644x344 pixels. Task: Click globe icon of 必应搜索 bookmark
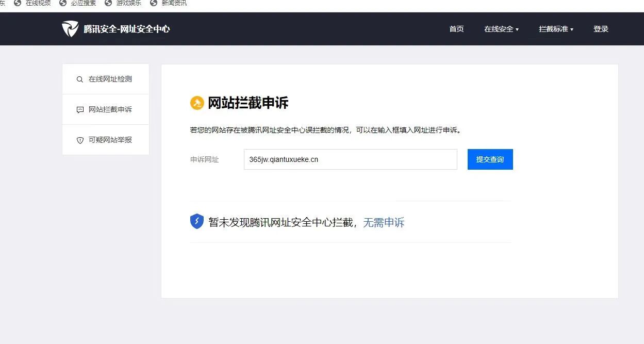click(x=63, y=3)
